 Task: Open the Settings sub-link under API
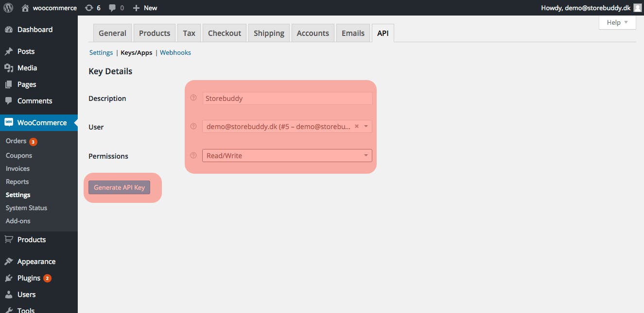click(101, 52)
